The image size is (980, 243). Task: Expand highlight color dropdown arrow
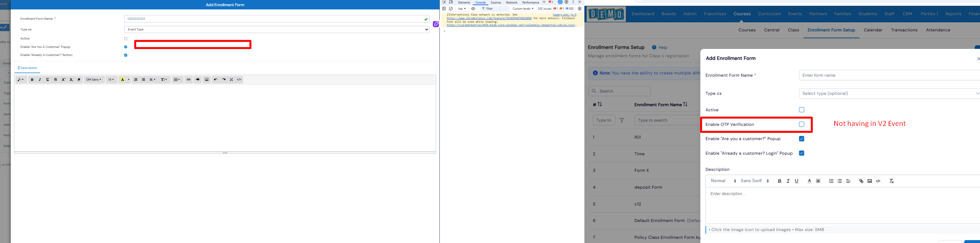click(129, 80)
